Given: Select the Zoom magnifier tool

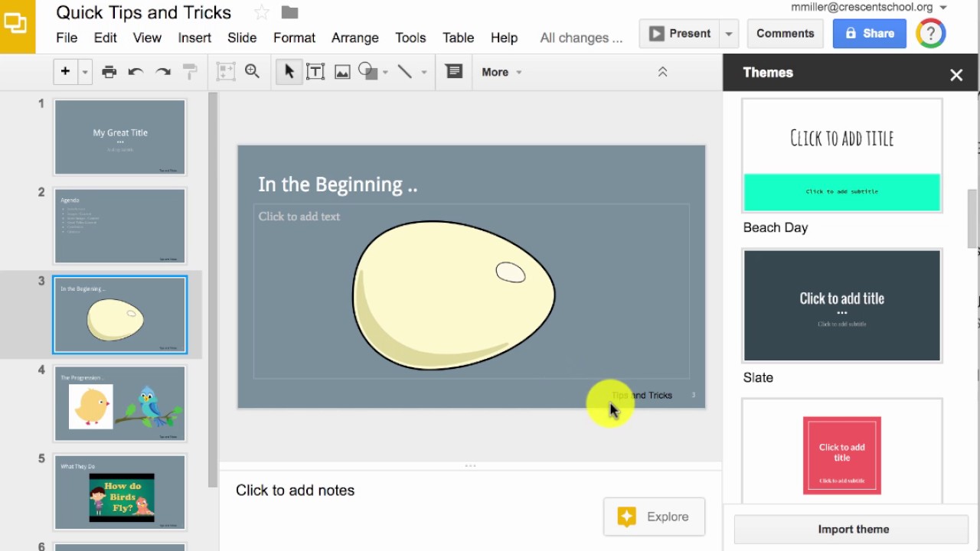Looking at the screenshot, I should point(252,71).
